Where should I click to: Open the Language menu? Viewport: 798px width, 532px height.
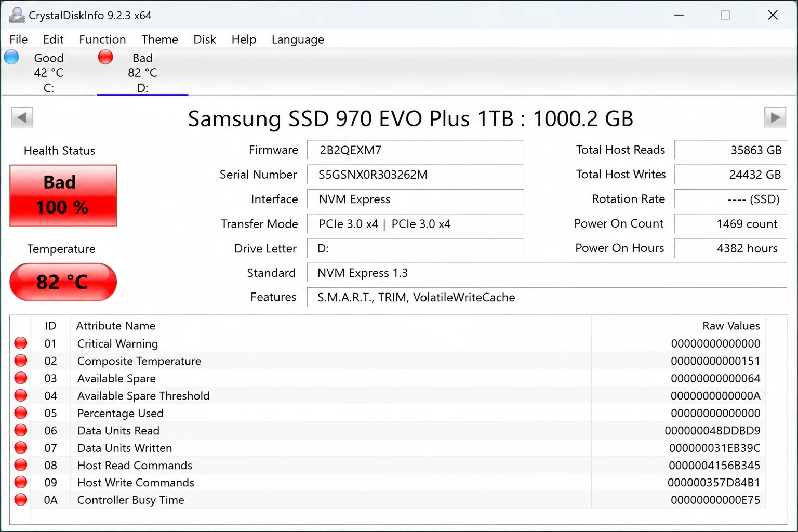pos(298,39)
